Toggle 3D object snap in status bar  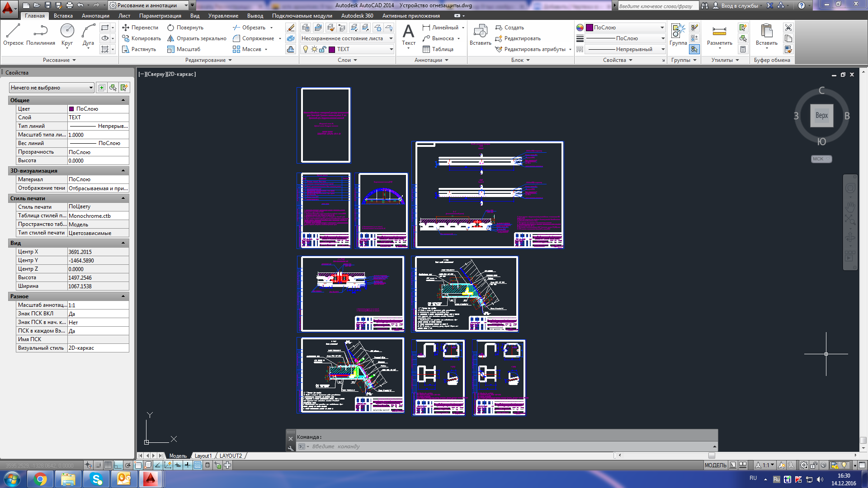(148, 465)
